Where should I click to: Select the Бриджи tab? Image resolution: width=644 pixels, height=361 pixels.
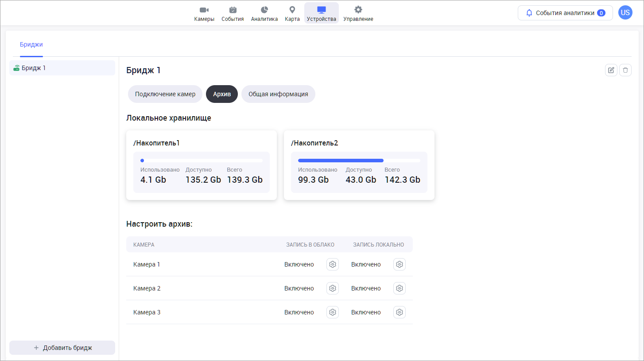pos(31,44)
